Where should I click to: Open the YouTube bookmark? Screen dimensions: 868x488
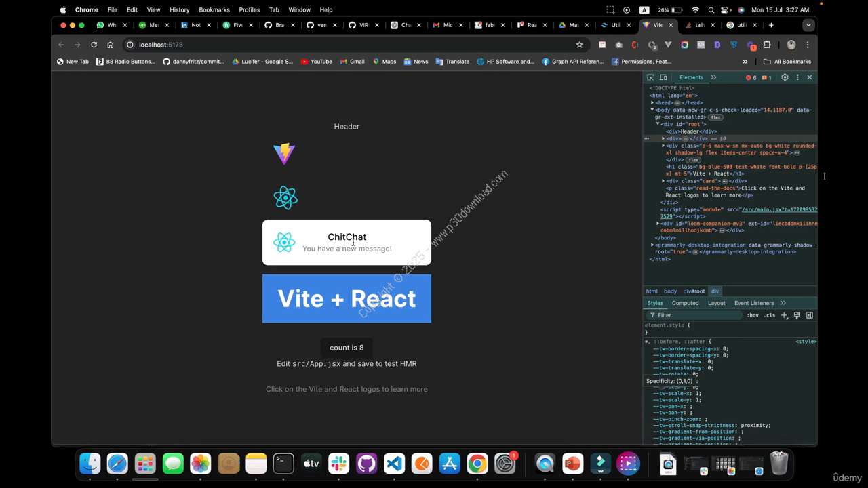pyautogui.click(x=316, y=61)
